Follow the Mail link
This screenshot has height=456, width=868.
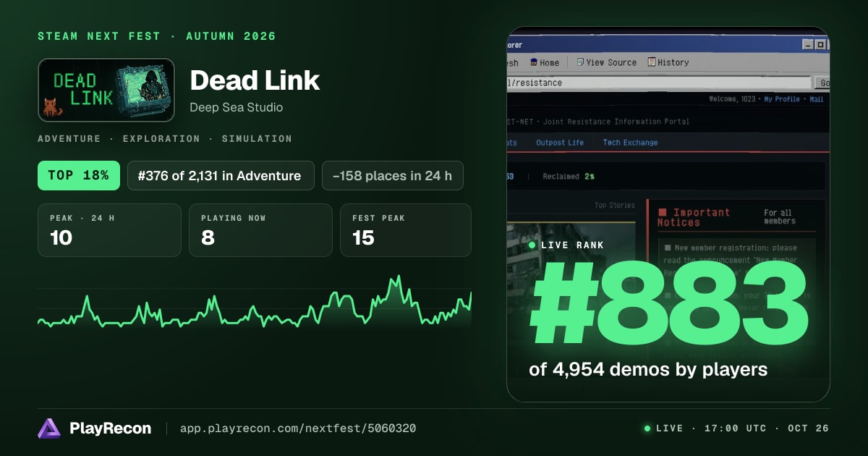tap(816, 99)
